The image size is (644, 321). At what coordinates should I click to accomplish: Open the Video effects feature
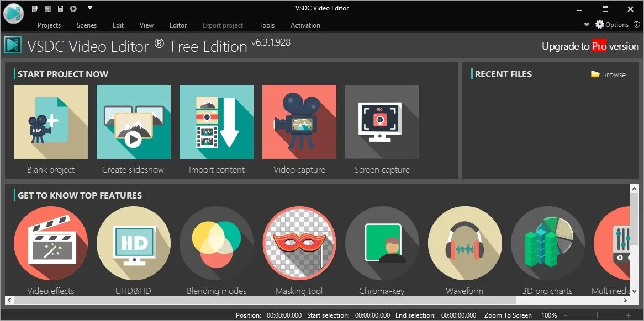(x=50, y=243)
